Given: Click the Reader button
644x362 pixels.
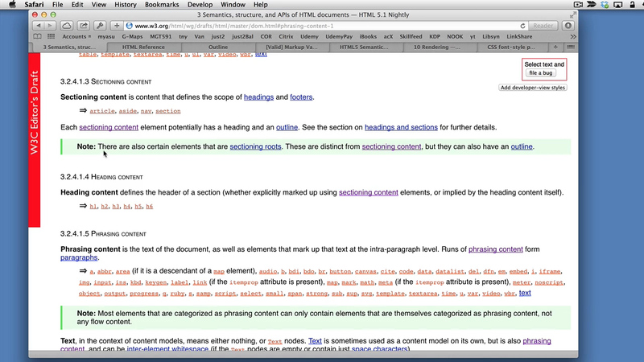Looking at the screenshot, I should click(x=543, y=26).
